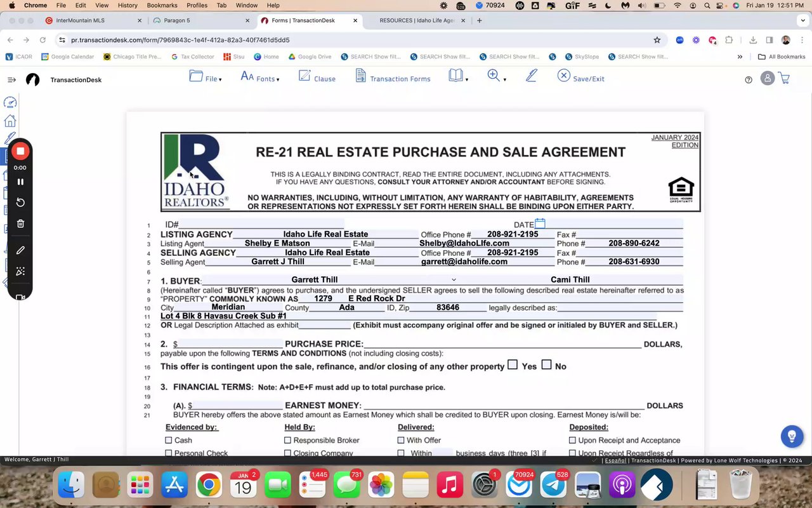Open the dashboard gauge sidebar icon

(x=10, y=102)
